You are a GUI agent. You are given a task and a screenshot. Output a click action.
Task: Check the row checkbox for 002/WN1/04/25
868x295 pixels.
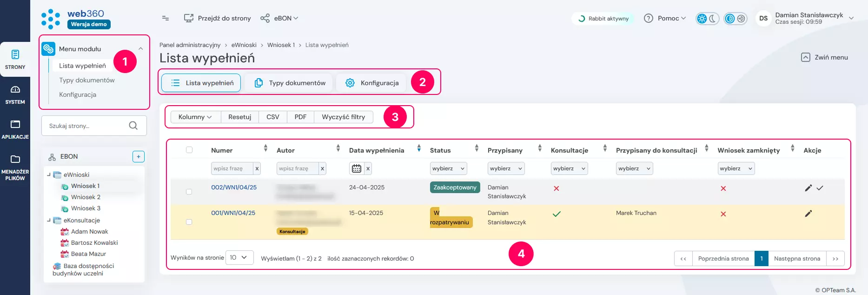pyautogui.click(x=189, y=192)
